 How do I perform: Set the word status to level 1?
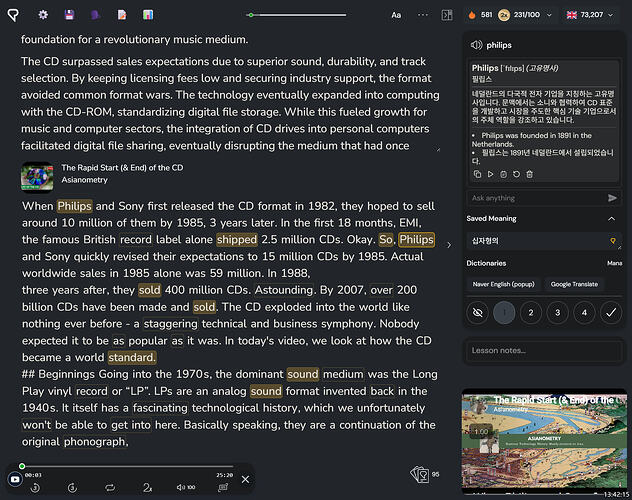tap(504, 312)
